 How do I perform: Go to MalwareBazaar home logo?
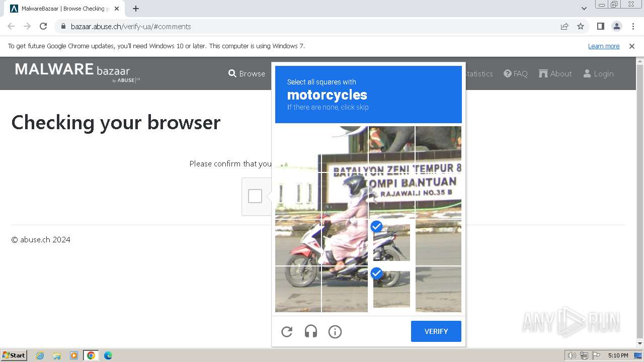pos(77,72)
